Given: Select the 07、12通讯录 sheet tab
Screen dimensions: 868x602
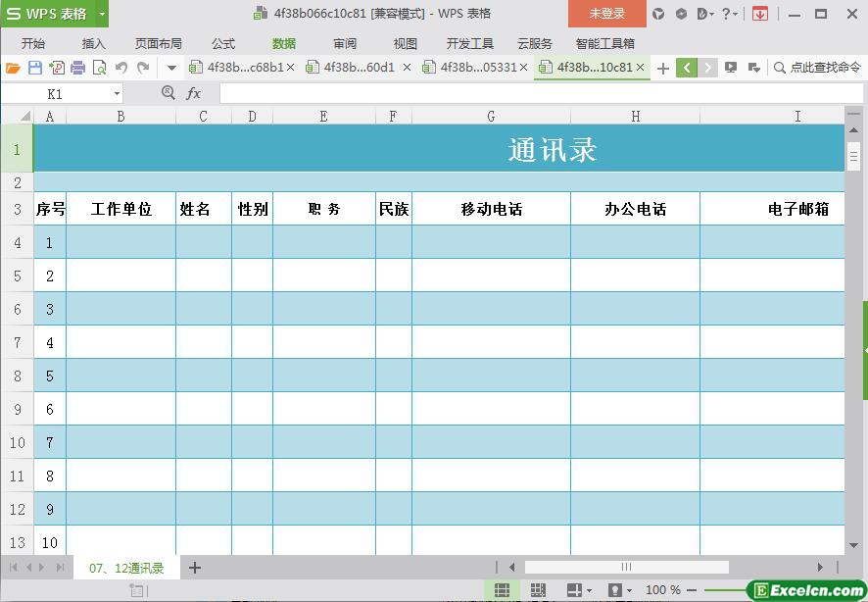Looking at the screenshot, I should 126,568.
